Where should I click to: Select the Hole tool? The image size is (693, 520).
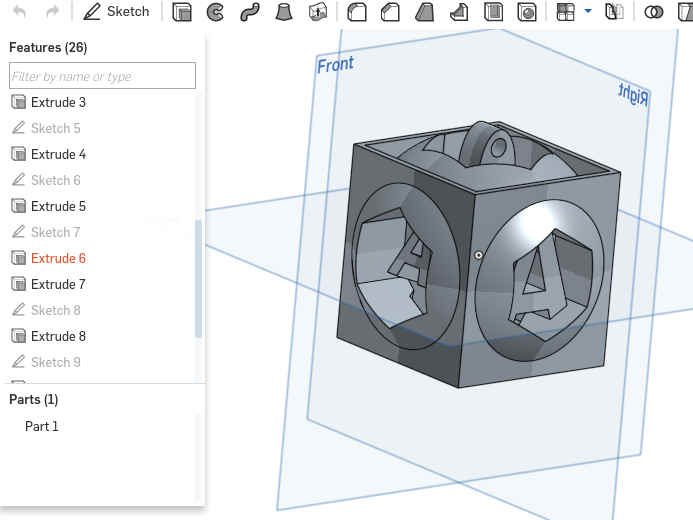527,12
